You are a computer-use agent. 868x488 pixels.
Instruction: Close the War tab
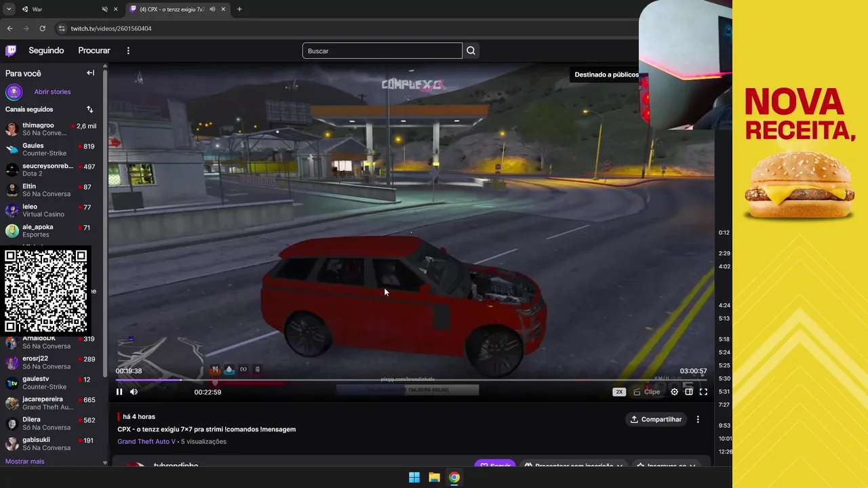coord(115,9)
